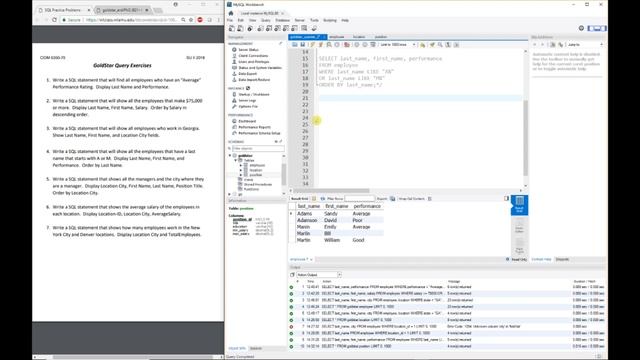Open Client Connections in Navigator
The height and width of the screenshot is (360, 640).
point(253,56)
